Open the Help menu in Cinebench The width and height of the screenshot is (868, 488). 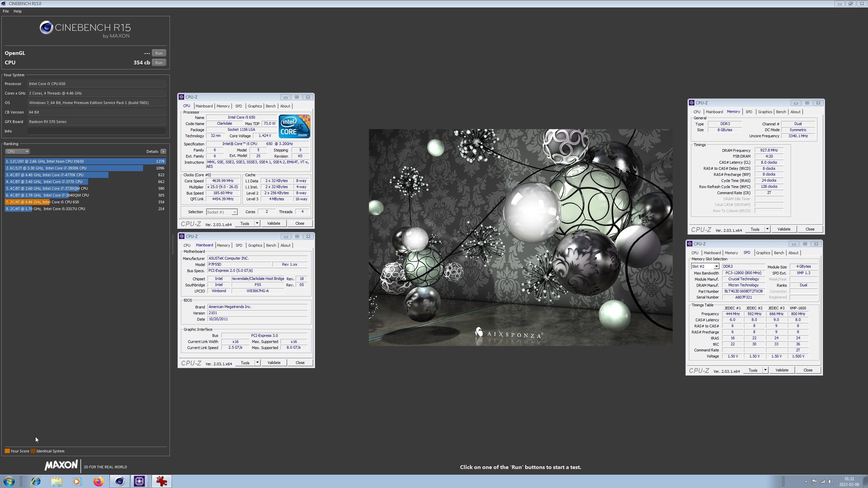18,11
